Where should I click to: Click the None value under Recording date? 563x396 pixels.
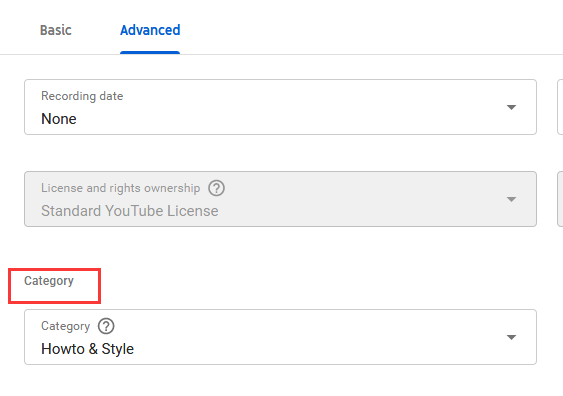pos(59,119)
